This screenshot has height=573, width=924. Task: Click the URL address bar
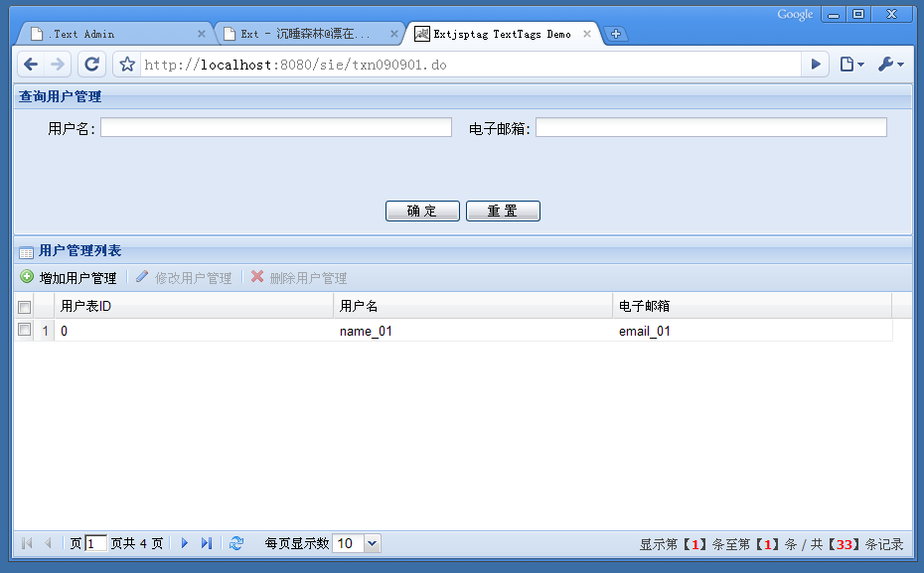tap(470, 65)
